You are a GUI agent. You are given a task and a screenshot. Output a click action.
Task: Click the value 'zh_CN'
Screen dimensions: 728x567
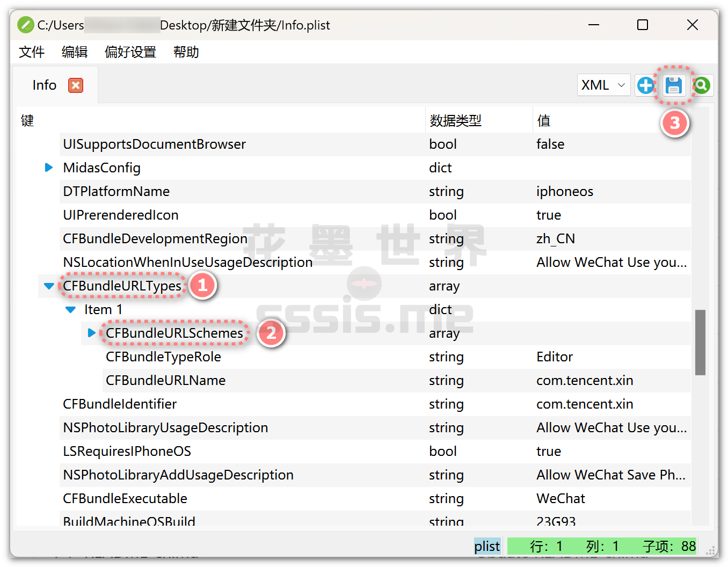(x=556, y=238)
